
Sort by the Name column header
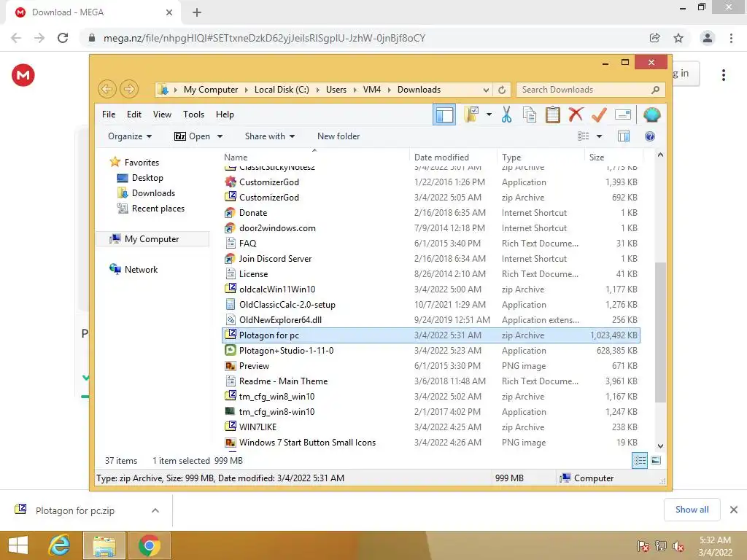pos(314,157)
